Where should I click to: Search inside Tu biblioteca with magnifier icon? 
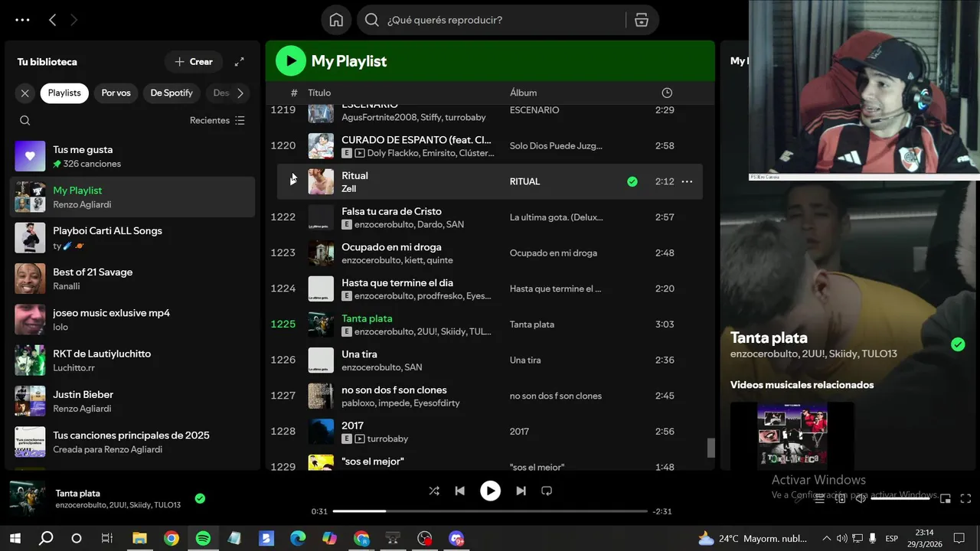point(25,120)
